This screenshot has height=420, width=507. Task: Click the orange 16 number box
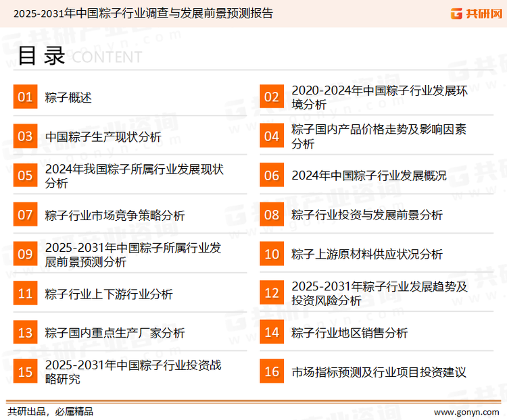(272, 371)
